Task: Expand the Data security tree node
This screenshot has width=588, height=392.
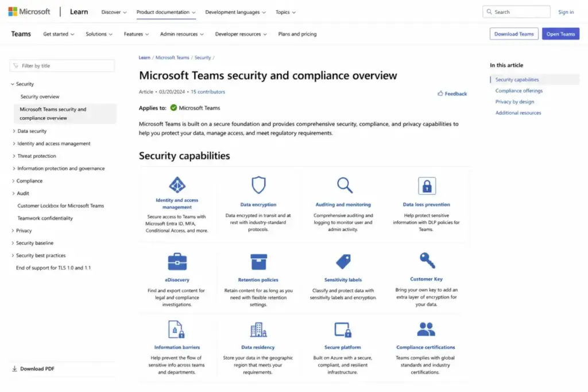Action: click(x=14, y=131)
